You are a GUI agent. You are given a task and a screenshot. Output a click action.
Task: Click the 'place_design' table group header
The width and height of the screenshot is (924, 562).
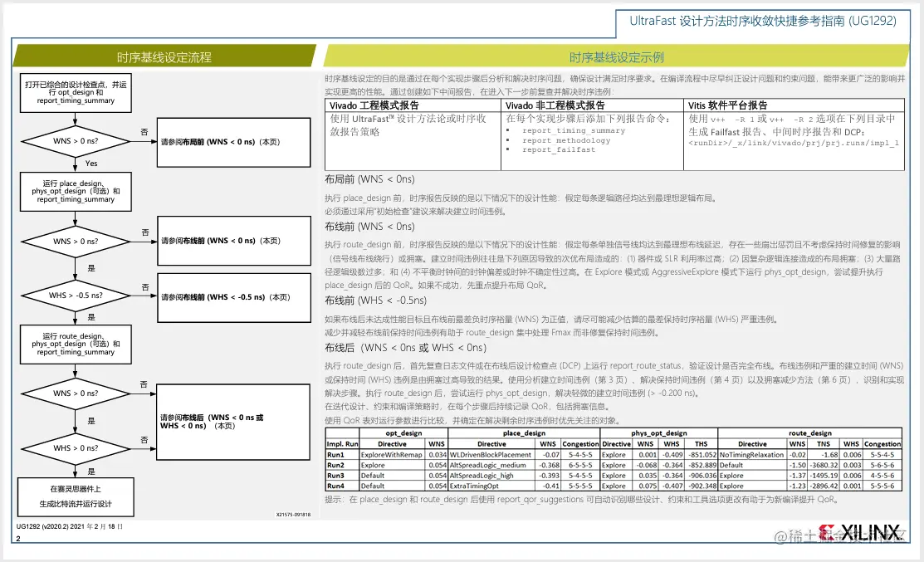click(524, 433)
